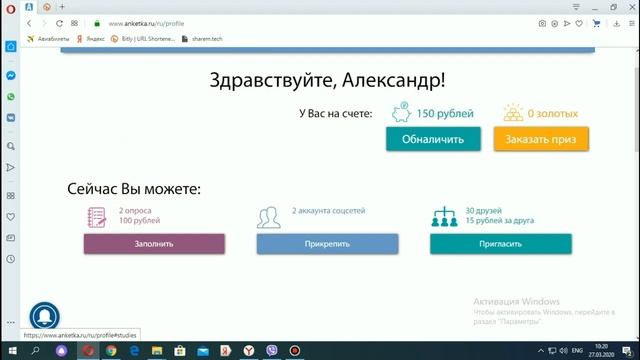
Task: Click the ENG language indicator
Action: [577, 351]
